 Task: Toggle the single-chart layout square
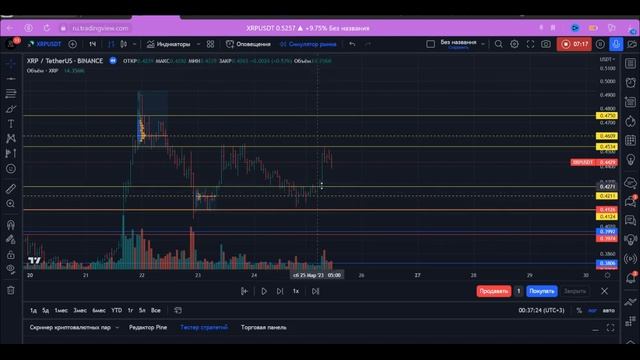(x=430, y=44)
